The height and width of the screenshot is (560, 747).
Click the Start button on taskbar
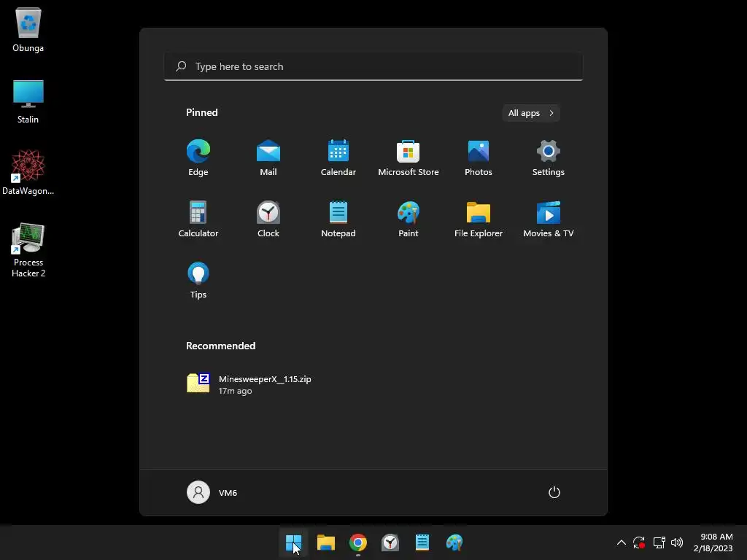pyautogui.click(x=293, y=542)
